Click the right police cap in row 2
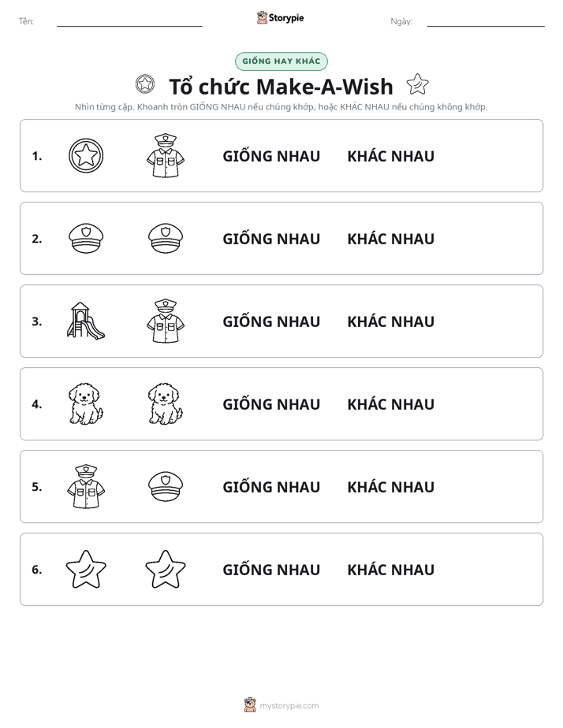The width and height of the screenshot is (563, 728). pos(166,238)
